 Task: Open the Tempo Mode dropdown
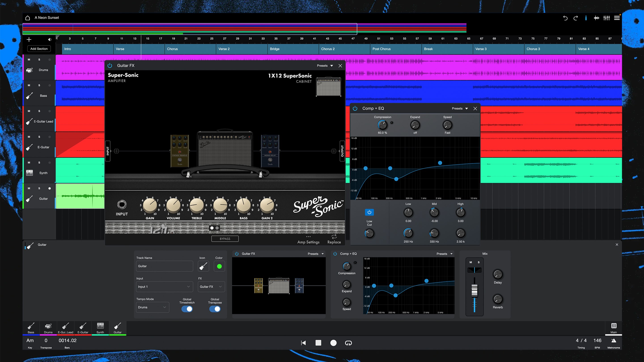(x=152, y=307)
